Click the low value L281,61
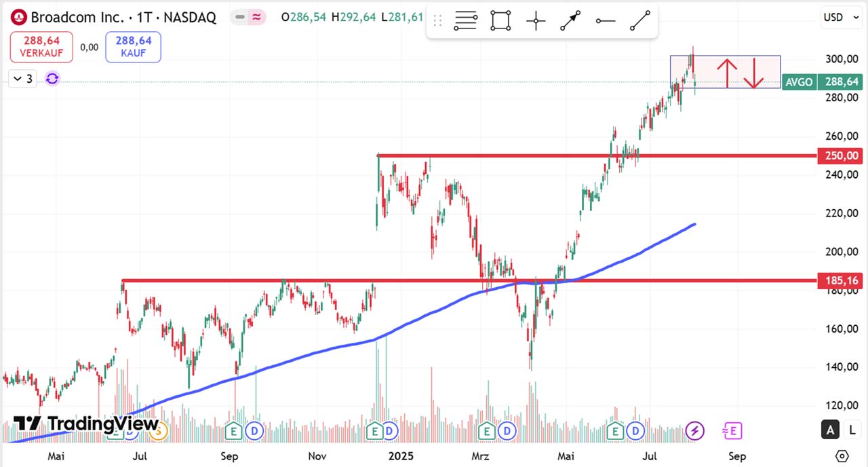Image resolution: width=868 pixels, height=467 pixels. [402, 18]
